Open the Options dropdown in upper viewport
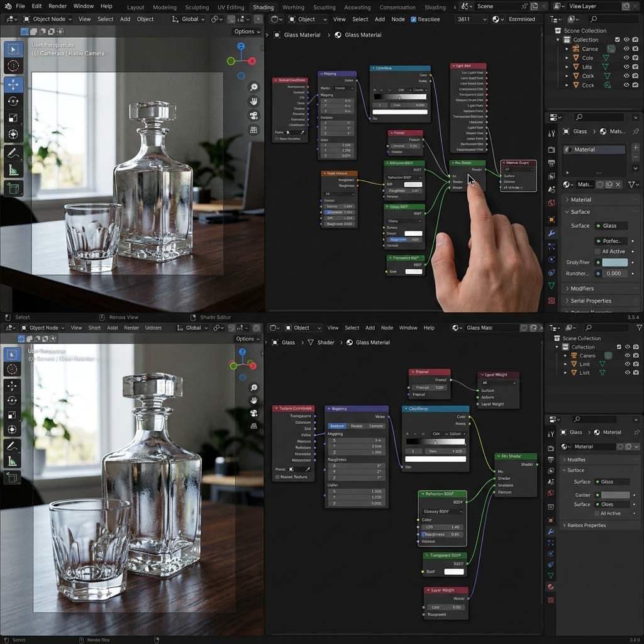The height and width of the screenshot is (644, 644). click(x=247, y=31)
